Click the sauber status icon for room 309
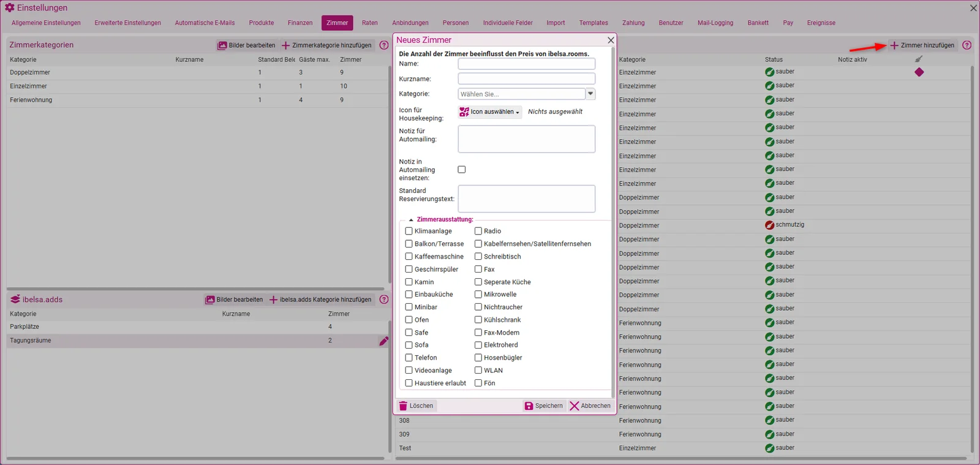 pyautogui.click(x=769, y=434)
